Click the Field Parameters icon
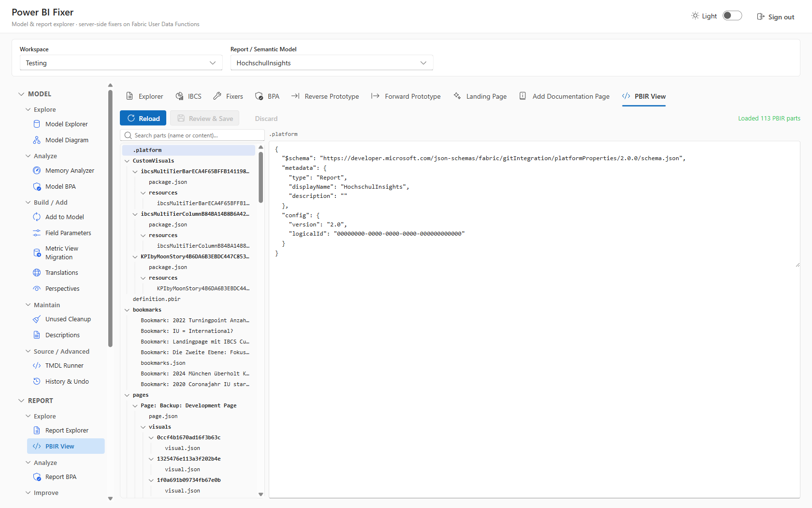This screenshot has height=508, width=812. click(37, 233)
